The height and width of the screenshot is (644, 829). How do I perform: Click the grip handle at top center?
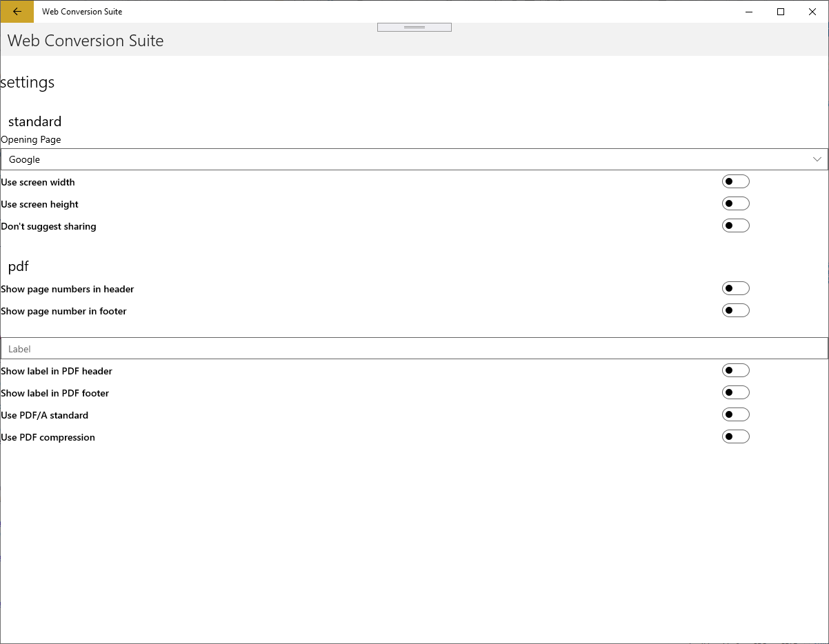tap(414, 27)
